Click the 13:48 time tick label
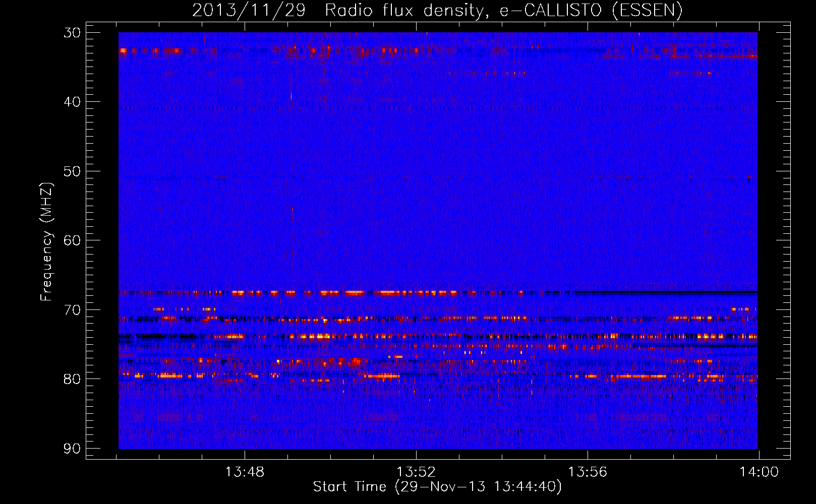This screenshot has height=504, width=816. pyautogui.click(x=245, y=472)
